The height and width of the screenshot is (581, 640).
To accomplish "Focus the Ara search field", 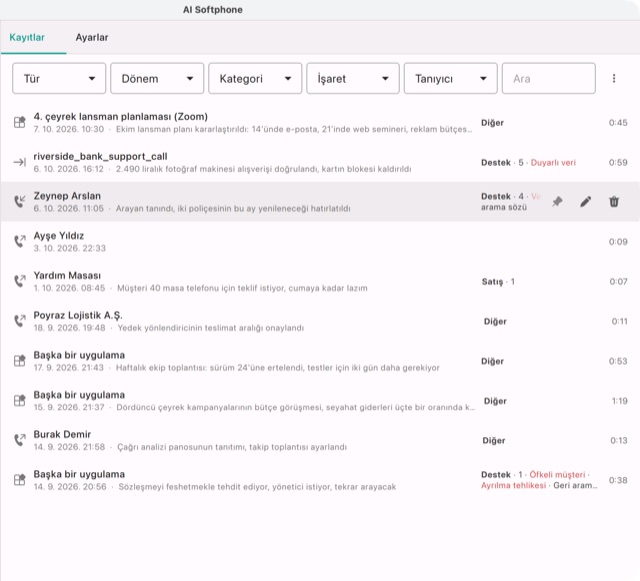I will [x=549, y=78].
